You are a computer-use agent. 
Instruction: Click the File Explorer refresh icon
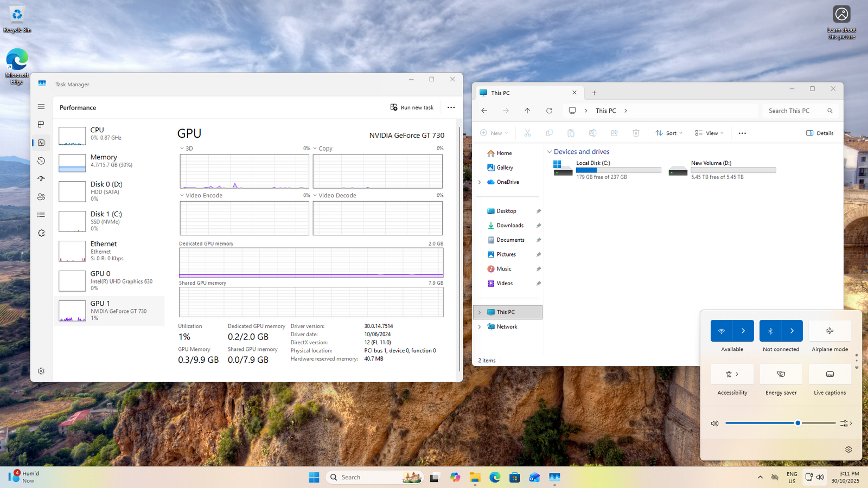click(549, 111)
